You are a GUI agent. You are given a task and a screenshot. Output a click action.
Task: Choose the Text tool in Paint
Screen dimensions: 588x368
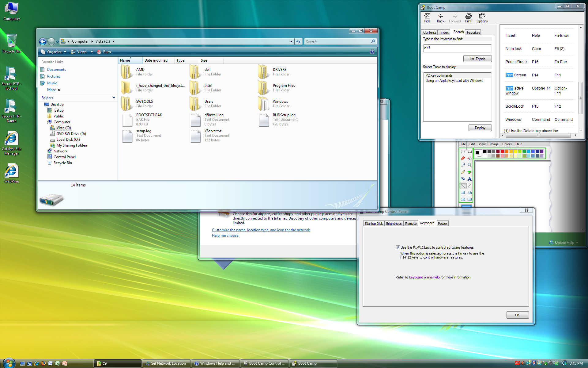pyautogui.click(x=469, y=179)
